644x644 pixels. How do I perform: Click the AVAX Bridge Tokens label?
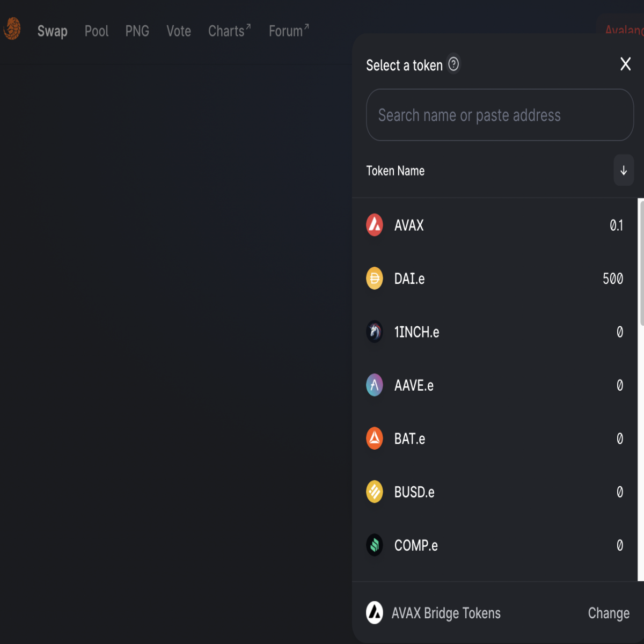[446, 613]
